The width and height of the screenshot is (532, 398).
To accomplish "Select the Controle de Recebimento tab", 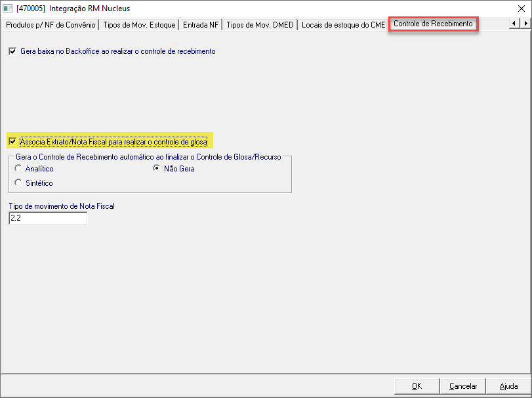I will click(433, 24).
